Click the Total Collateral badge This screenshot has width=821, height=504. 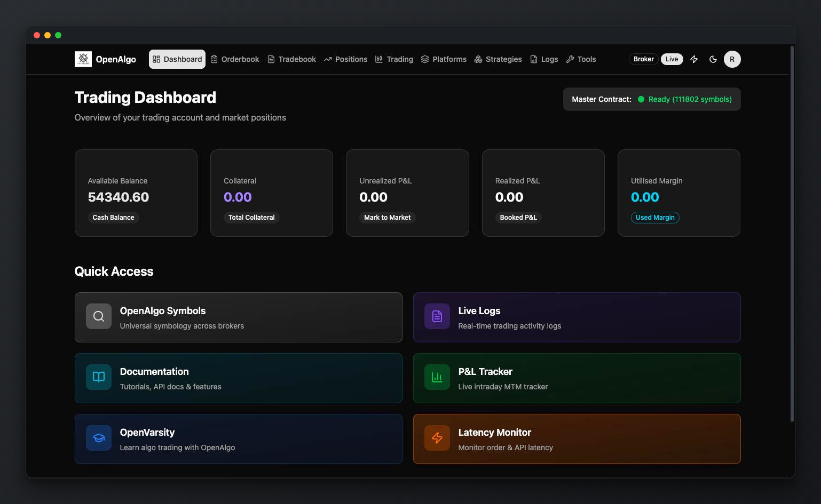point(251,218)
